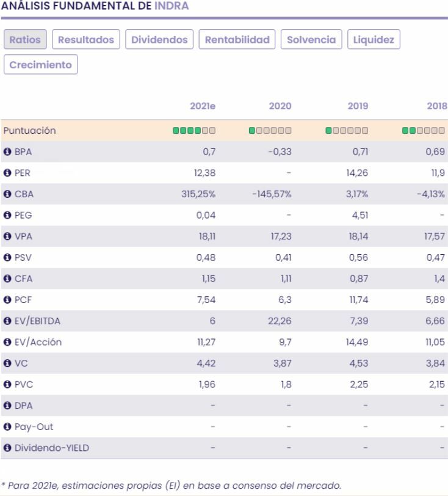The width and height of the screenshot is (448, 496).
Task: Click the 2021e score rating bar
Action: click(194, 131)
